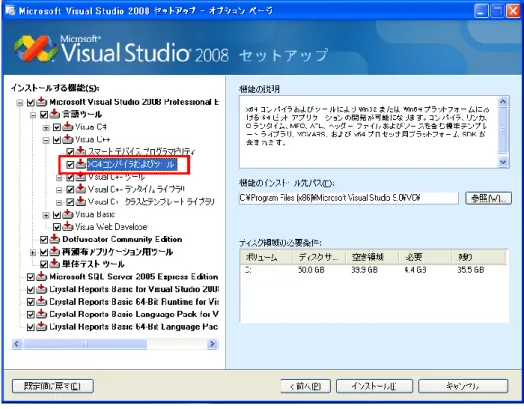Expand the Visual C++ ランタイム ライブラリ node
The image size is (524, 409).
pos(59,190)
